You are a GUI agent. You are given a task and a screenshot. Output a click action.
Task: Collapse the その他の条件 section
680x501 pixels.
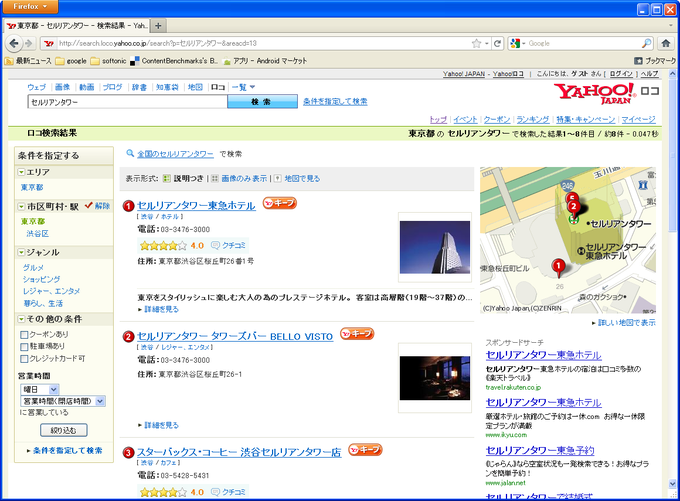(21, 319)
